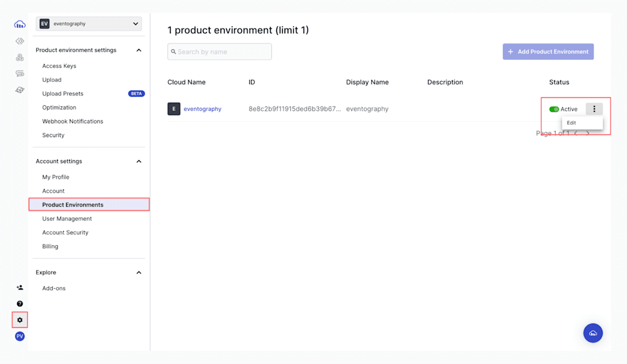627x364 pixels.
Task: Open the help question mark icon
Action: pos(20,303)
